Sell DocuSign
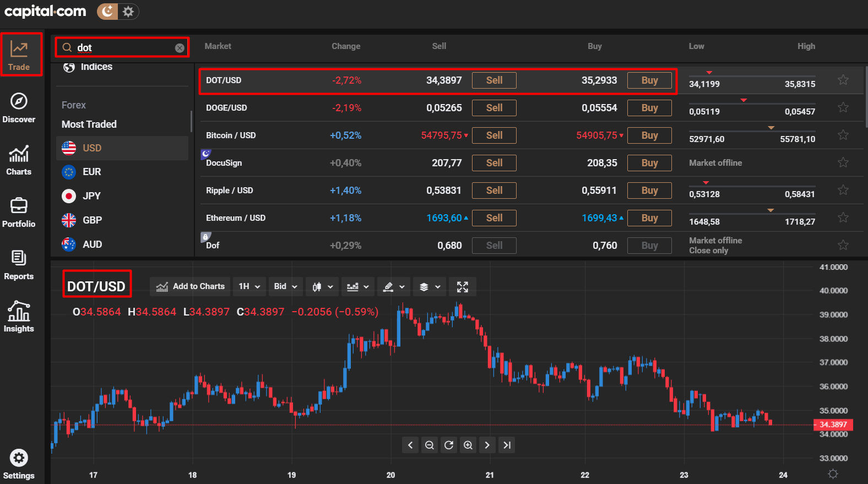The width and height of the screenshot is (868, 484). click(x=494, y=163)
